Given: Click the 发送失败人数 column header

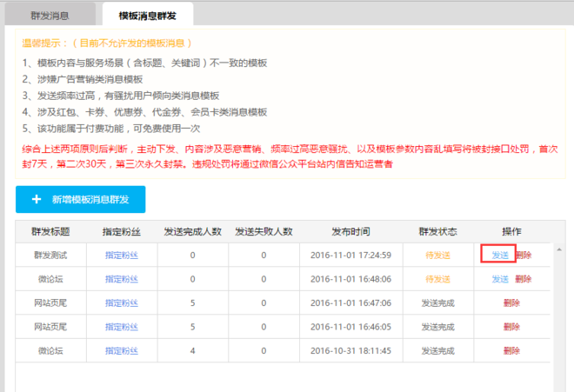Looking at the screenshot, I should click(264, 231).
